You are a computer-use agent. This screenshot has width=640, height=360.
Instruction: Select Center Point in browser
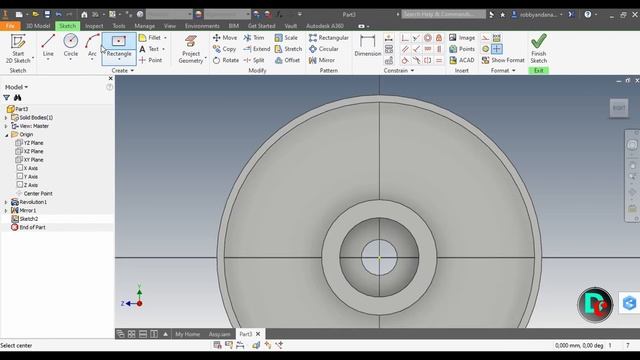(x=34, y=193)
